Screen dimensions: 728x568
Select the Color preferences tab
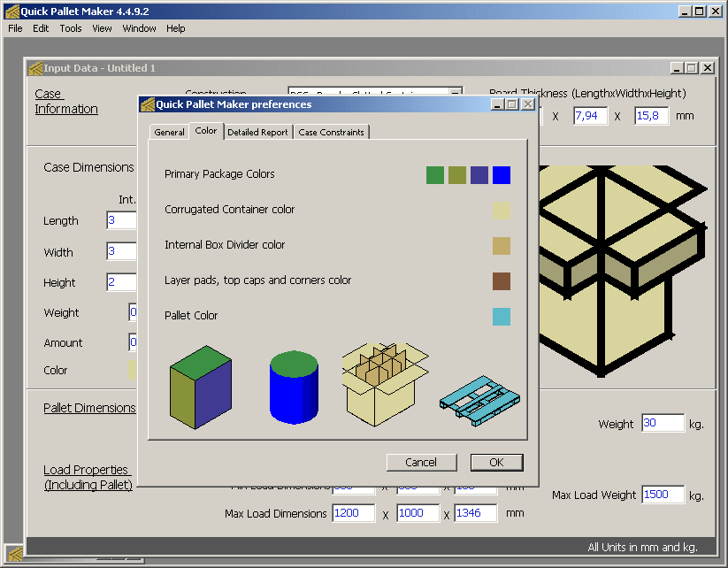[206, 131]
